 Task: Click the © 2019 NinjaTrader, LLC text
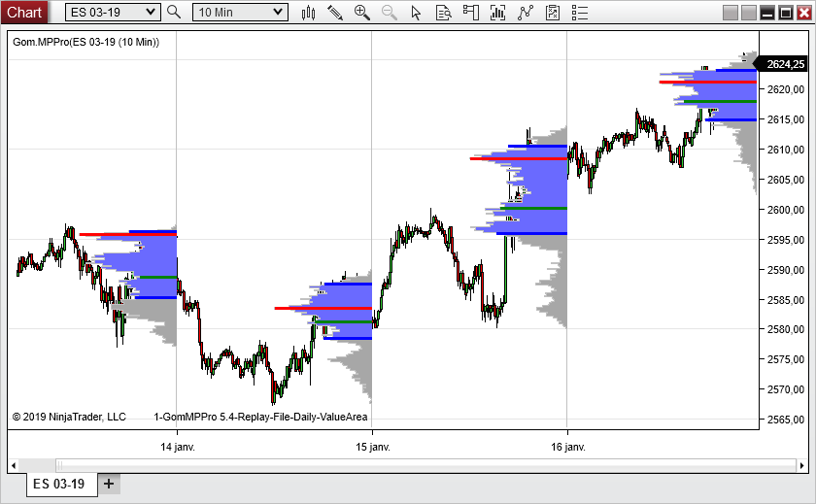(x=69, y=417)
